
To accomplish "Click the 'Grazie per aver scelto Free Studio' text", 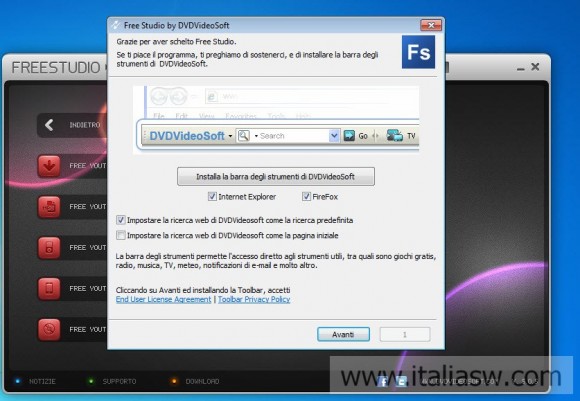I will pyautogui.click(x=176, y=41).
